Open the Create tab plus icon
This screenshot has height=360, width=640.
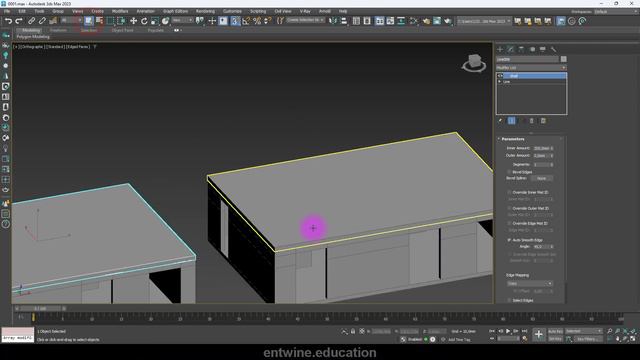pos(500,49)
